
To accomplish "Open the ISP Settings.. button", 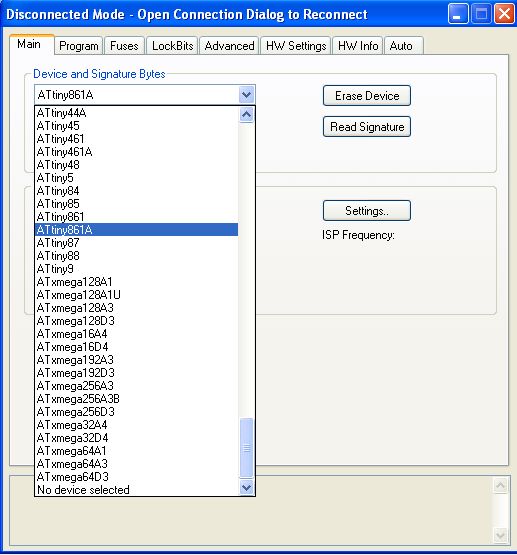I will 367,211.
